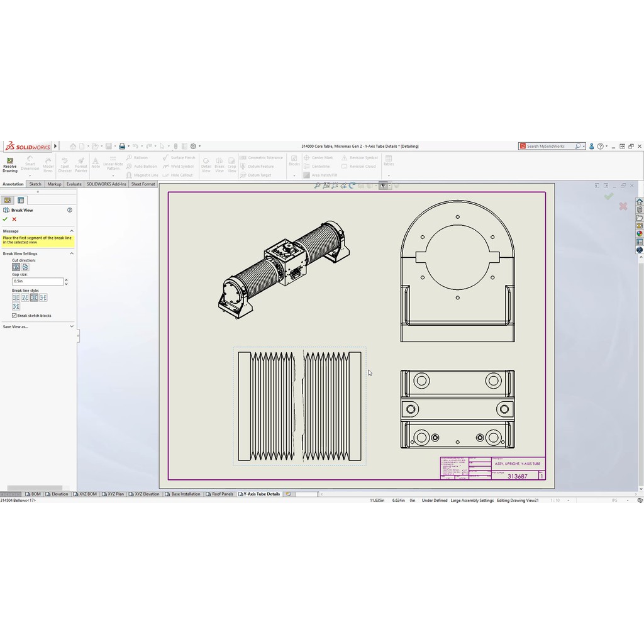Select the vertical cut direction
The height and width of the screenshot is (644, 644).
16,267
